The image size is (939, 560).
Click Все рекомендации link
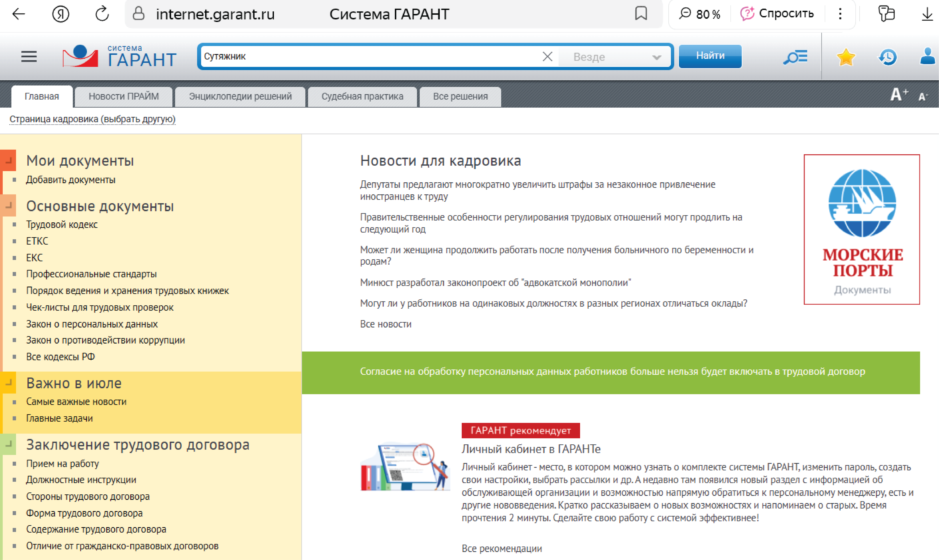click(502, 548)
